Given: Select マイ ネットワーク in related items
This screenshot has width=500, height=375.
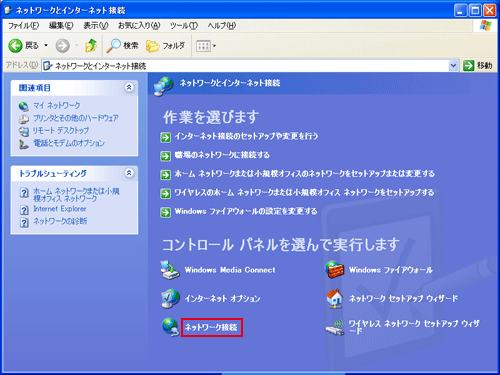Looking at the screenshot, I should point(56,106).
